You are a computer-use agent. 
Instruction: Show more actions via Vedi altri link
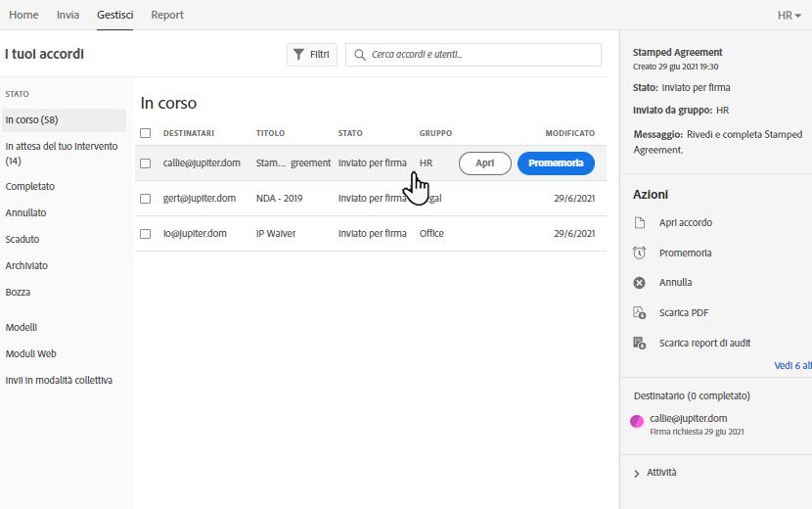[792, 365]
